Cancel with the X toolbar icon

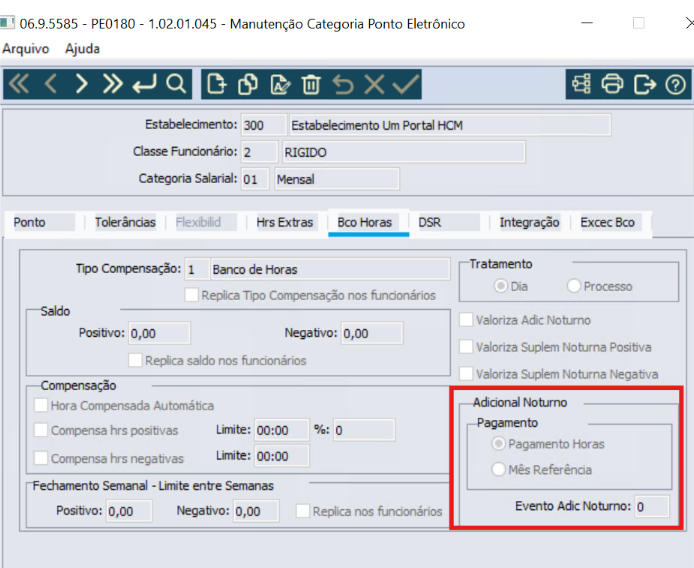point(374,84)
